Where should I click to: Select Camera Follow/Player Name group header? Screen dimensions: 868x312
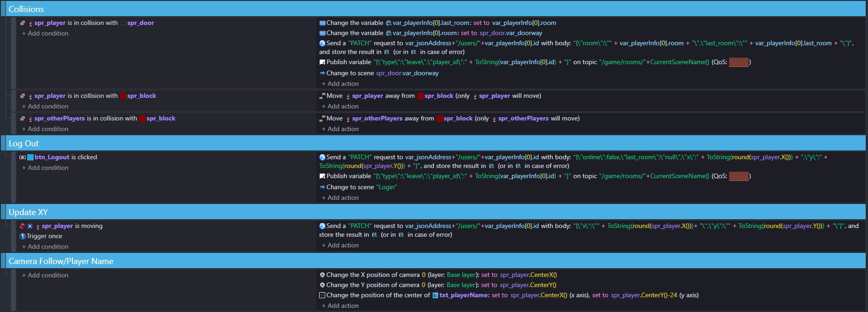[x=436, y=261]
